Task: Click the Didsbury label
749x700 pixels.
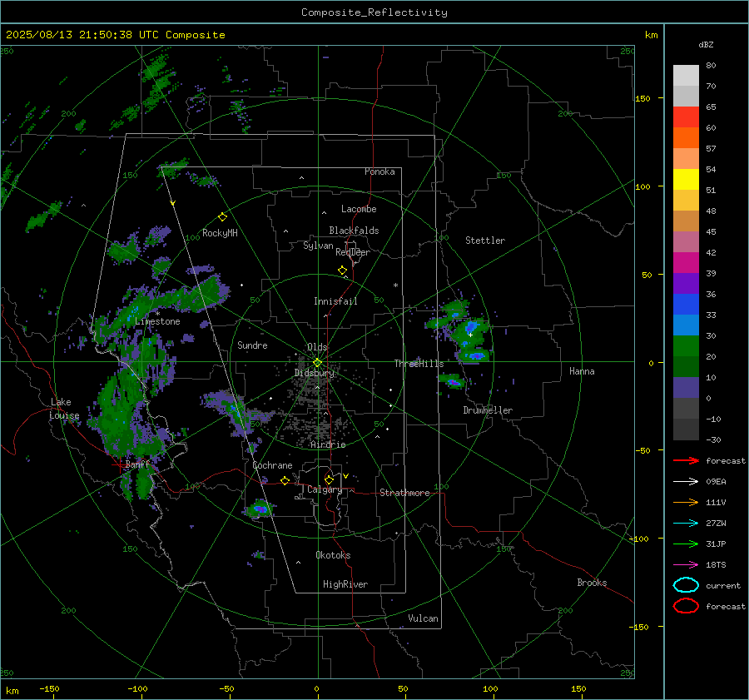Action: click(314, 373)
